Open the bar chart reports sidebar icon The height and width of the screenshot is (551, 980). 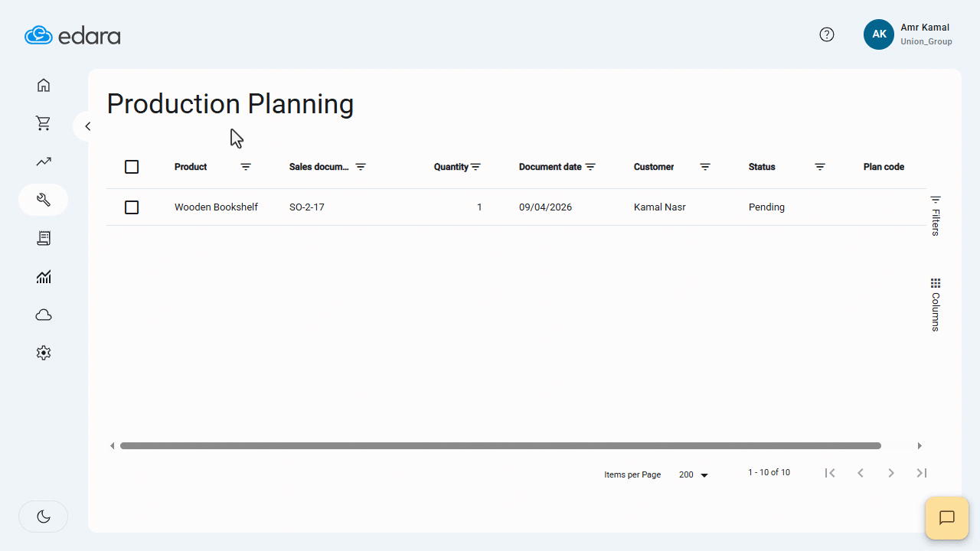point(44,276)
